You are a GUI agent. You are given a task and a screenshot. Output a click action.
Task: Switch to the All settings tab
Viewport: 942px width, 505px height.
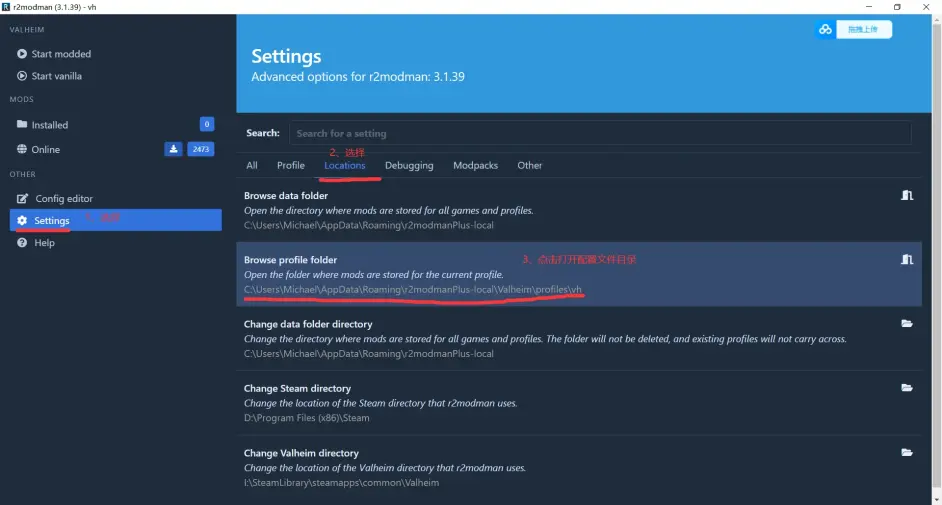[x=252, y=165]
